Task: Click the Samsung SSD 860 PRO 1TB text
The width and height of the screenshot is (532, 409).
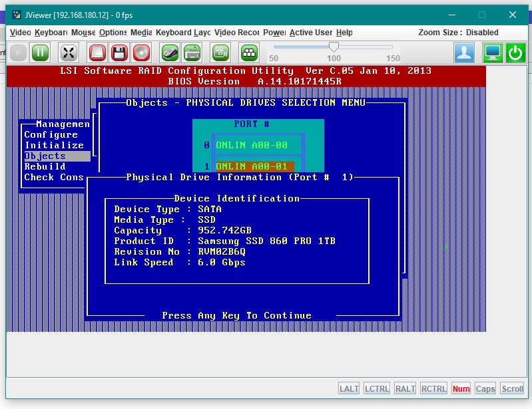Action: pos(267,241)
